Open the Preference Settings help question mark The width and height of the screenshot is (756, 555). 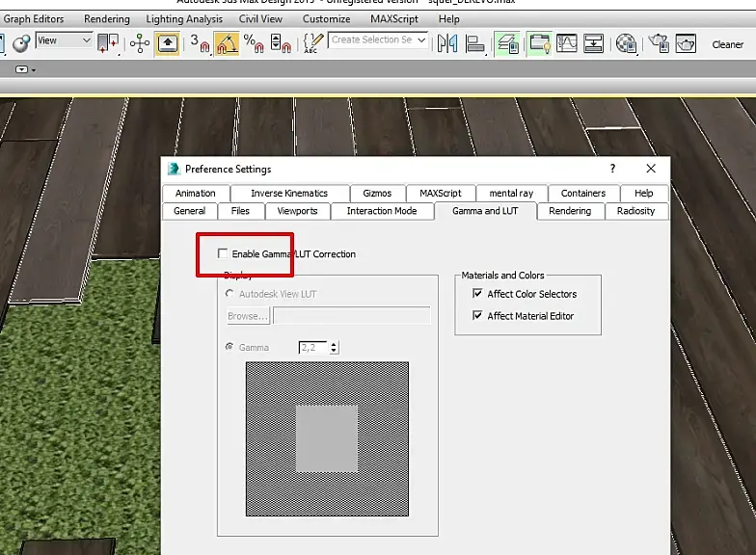[x=612, y=169]
